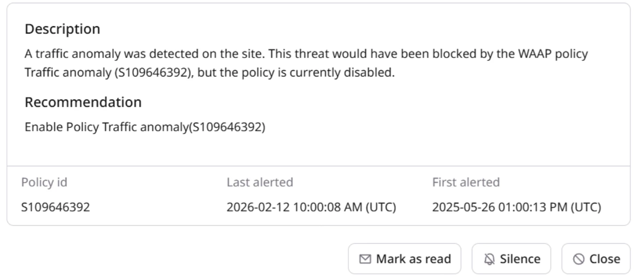Click the envelope icon on Mark as read
The image size is (644, 280).
[x=365, y=258]
